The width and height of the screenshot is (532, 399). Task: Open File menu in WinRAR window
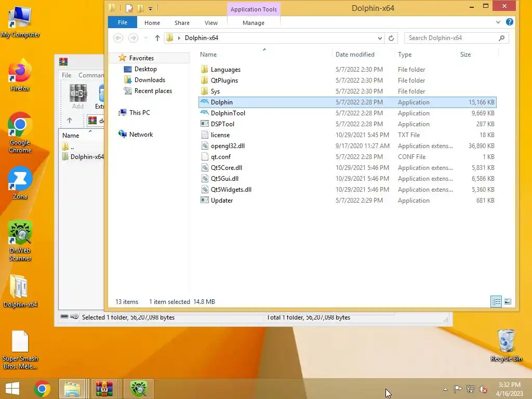(66, 75)
